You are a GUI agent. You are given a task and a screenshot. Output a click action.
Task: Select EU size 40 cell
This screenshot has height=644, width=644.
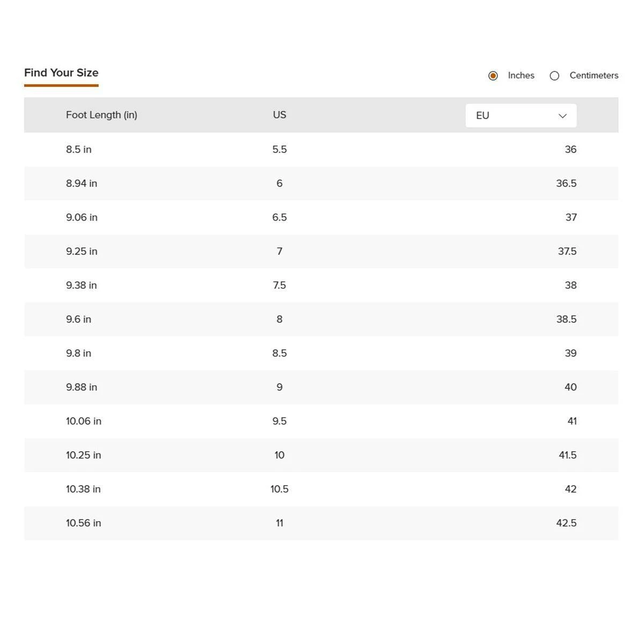[570, 387]
